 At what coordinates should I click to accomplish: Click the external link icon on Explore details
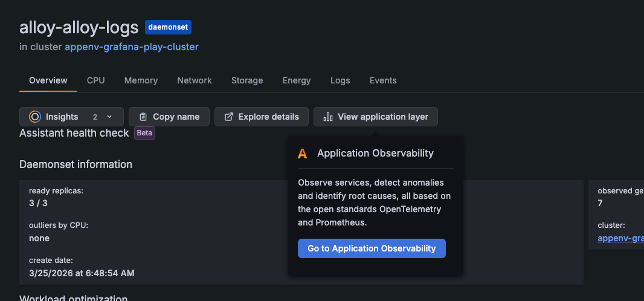(229, 117)
